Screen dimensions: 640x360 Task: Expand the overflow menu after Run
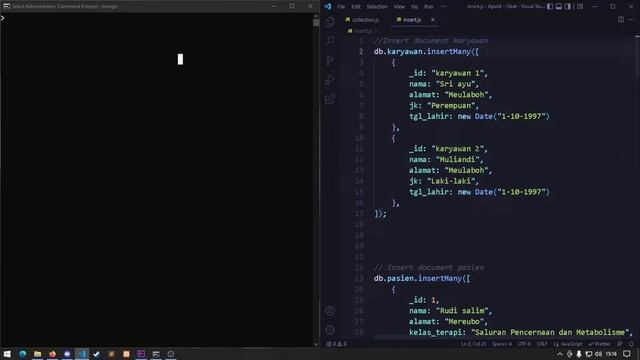(444, 7)
